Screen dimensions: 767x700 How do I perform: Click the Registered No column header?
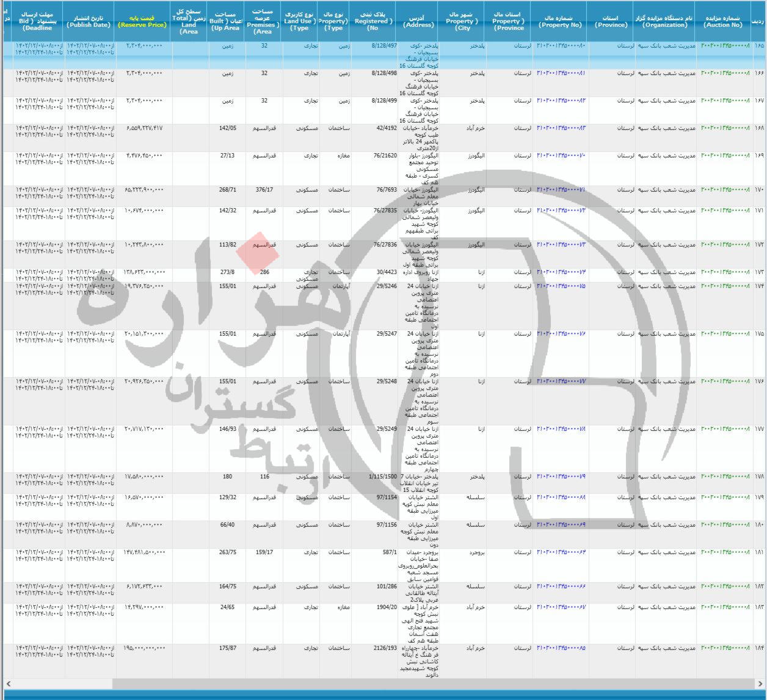(373, 21)
